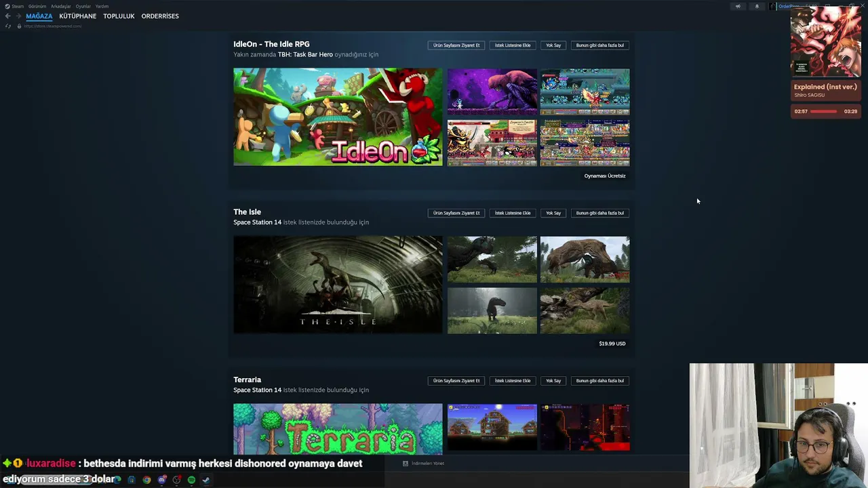Open Google Chrome from the taskbar
This screenshot has width=868, height=488.
click(x=146, y=480)
